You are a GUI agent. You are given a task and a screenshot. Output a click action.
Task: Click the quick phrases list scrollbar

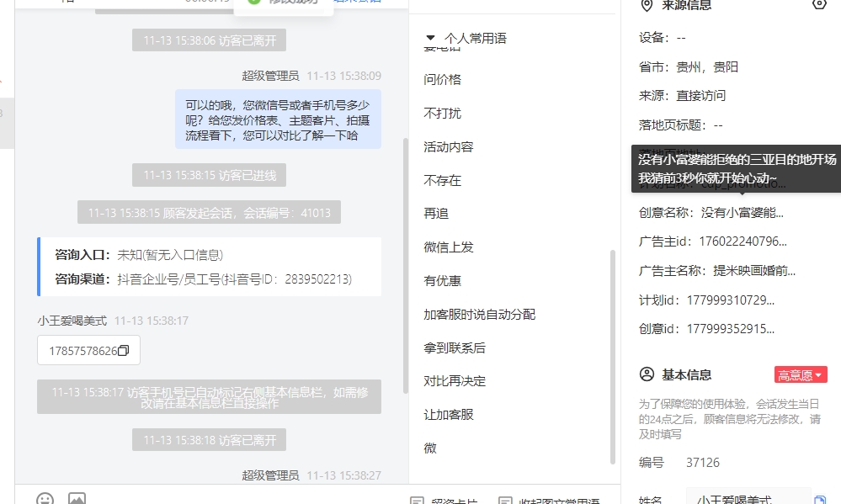click(x=613, y=357)
